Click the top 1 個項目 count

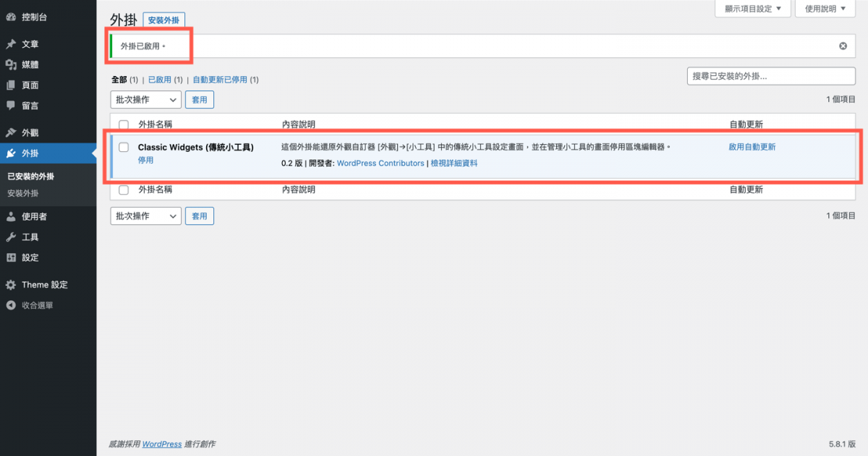point(841,100)
